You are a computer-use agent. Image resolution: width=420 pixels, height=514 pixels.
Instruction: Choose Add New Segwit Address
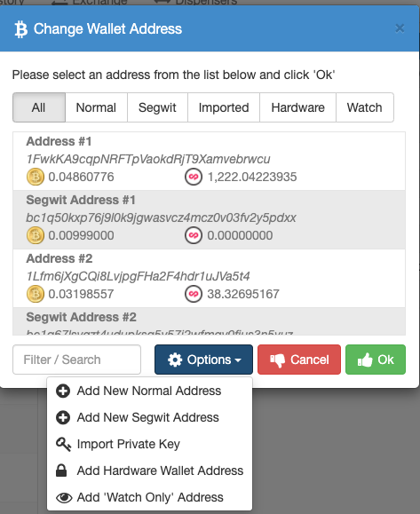149,417
